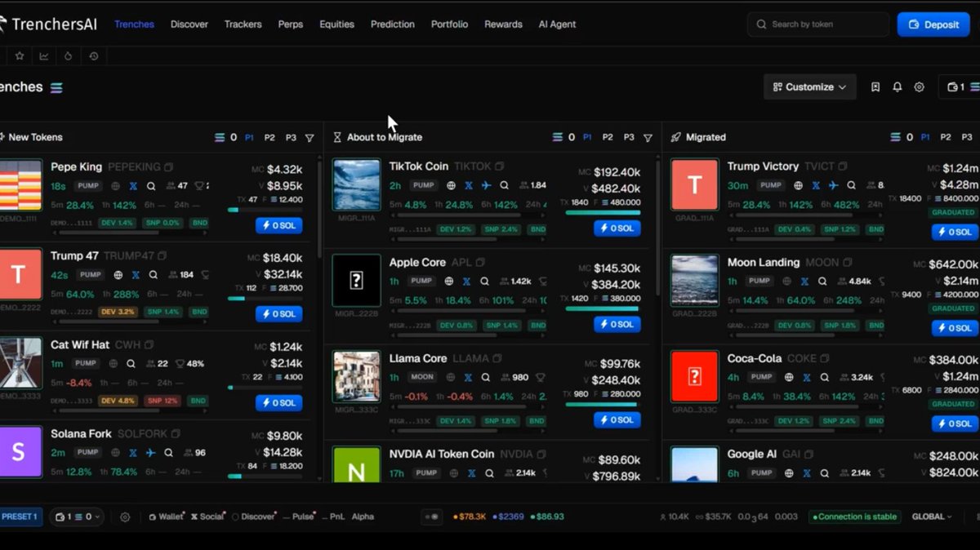Open the Discover nav item

tap(189, 24)
